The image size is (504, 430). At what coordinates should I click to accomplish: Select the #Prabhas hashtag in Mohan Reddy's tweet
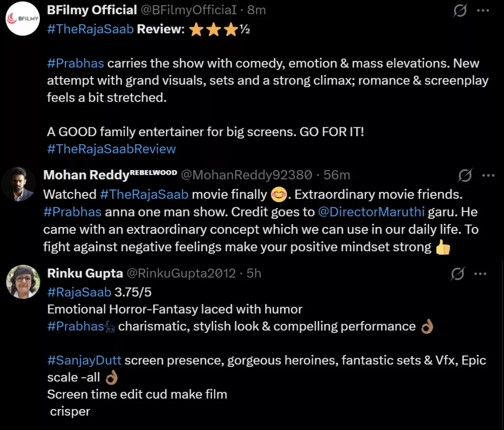pos(72,212)
